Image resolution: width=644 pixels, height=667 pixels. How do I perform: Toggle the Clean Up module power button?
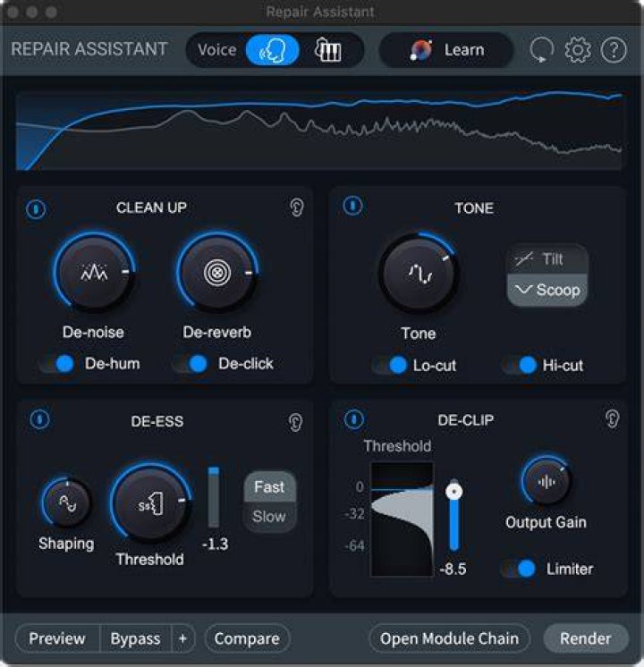point(36,209)
